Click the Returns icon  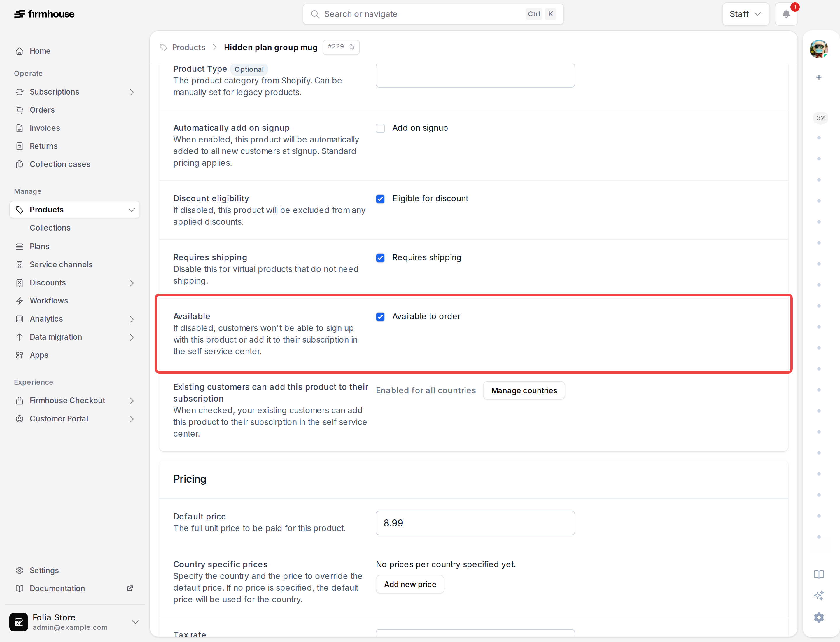point(20,146)
